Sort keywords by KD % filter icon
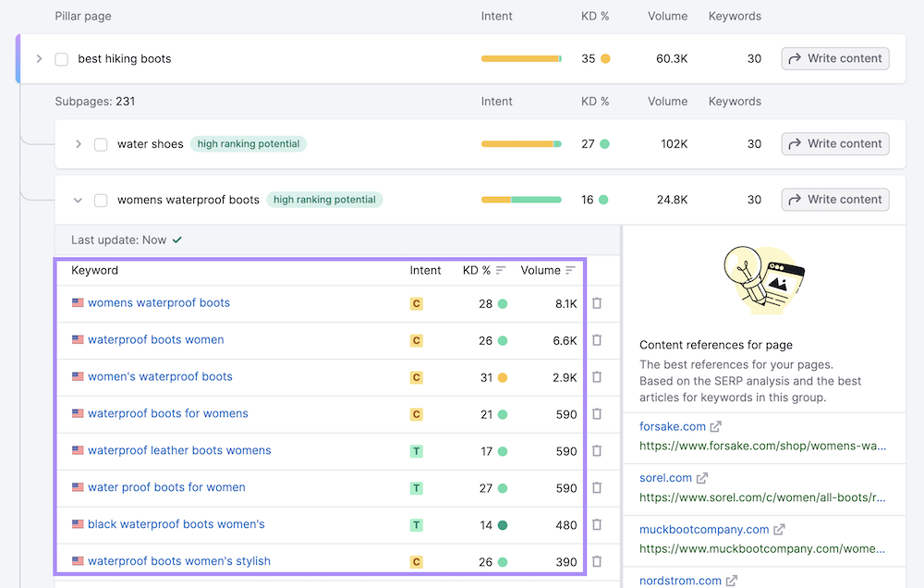Screen dimensions: 924x588 pyautogui.click(x=501, y=270)
